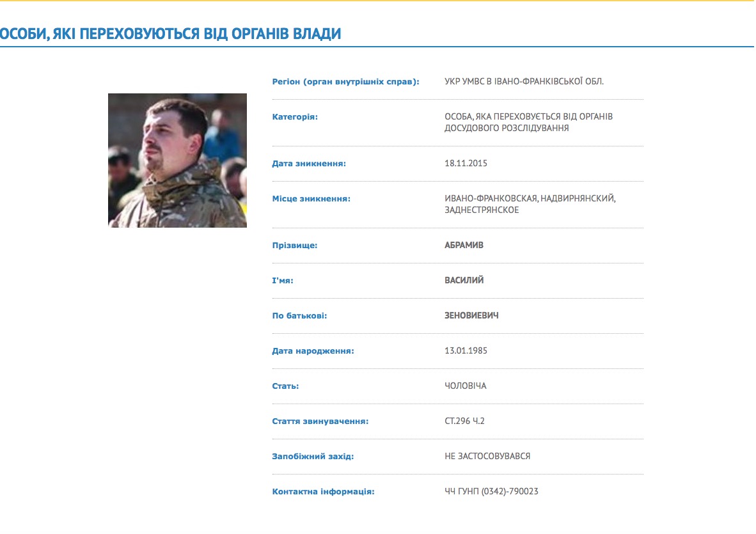This screenshot has width=756, height=534.
Task: Click the 'Категорія:' label
Action: tap(295, 116)
